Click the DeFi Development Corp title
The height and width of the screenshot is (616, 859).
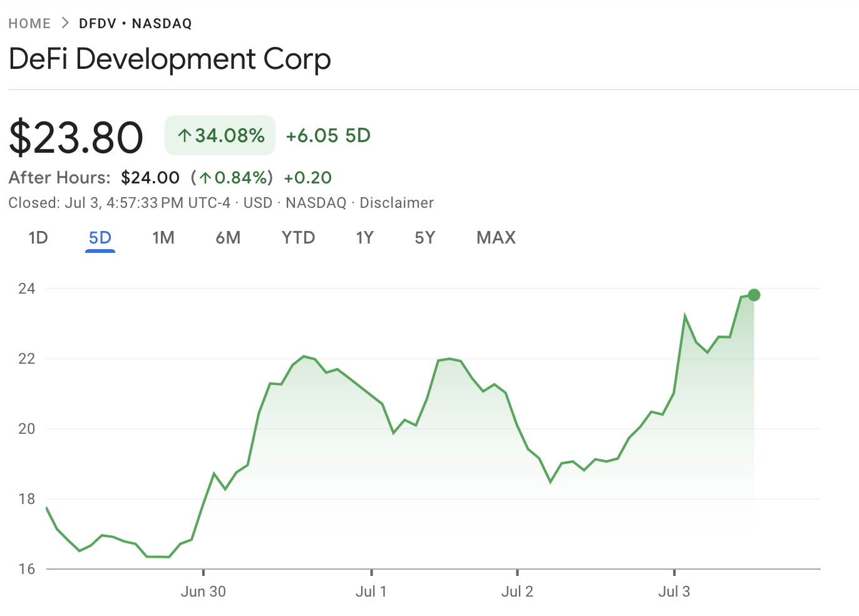point(170,59)
